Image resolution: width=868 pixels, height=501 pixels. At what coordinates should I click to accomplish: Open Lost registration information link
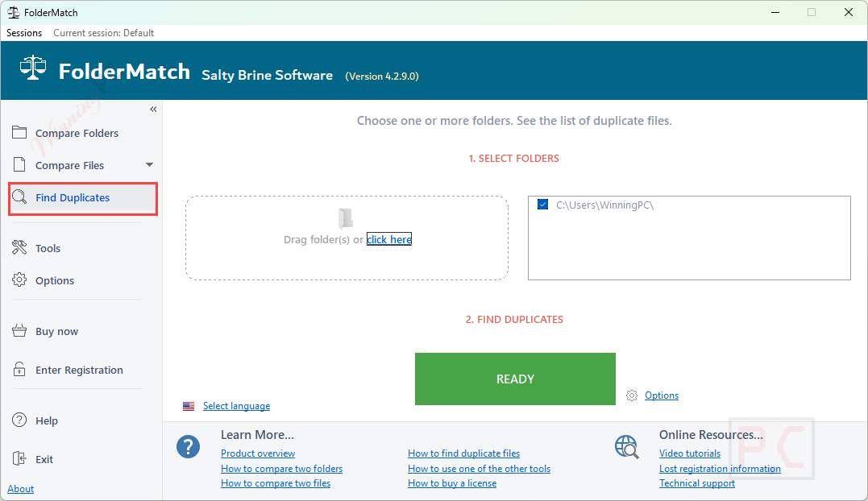[x=721, y=468]
